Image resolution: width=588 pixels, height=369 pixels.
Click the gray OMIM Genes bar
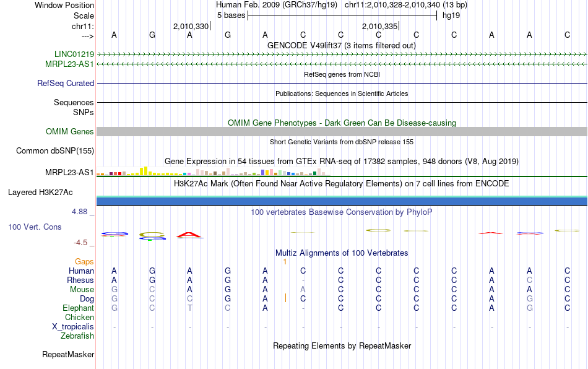click(342, 132)
